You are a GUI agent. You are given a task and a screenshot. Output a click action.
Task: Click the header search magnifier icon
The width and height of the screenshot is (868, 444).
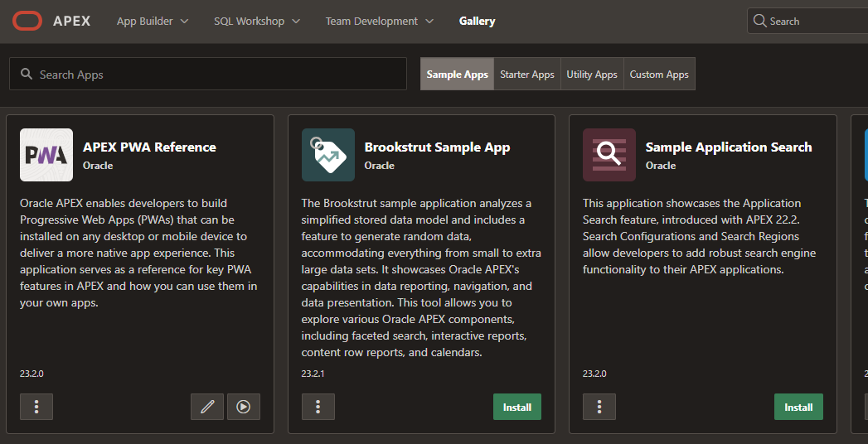pos(759,21)
